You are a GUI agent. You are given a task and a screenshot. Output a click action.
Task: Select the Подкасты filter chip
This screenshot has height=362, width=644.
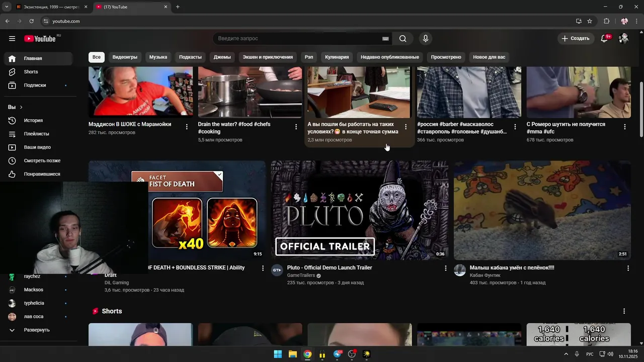(190, 57)
